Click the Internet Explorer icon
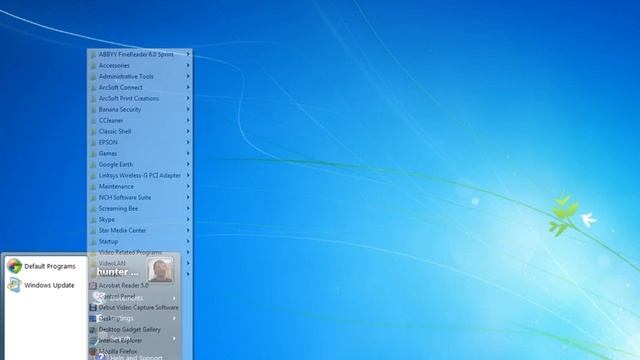Image resolution: width=640 pixels, height=360 pixels. tap(93, 340)
